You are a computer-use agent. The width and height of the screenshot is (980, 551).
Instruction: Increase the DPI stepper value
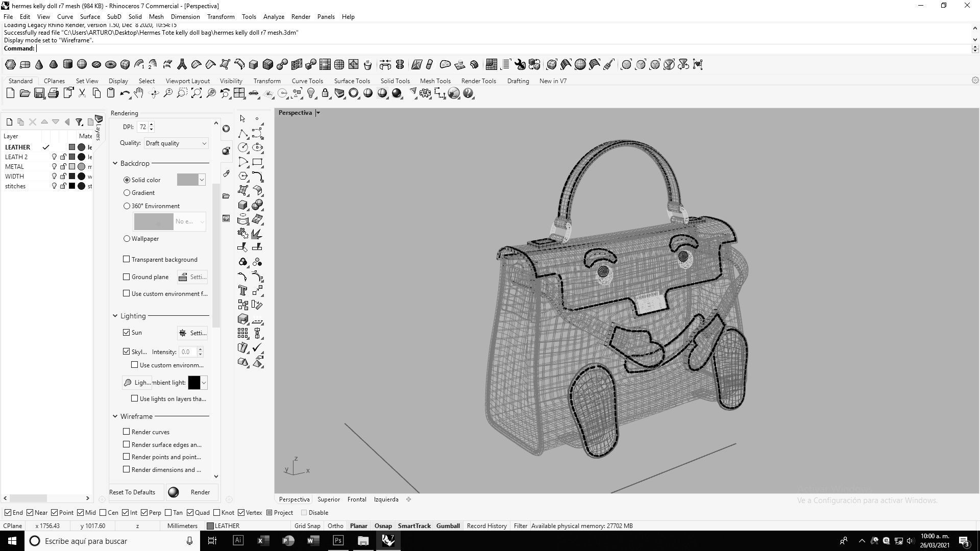(x=152, y=124)
